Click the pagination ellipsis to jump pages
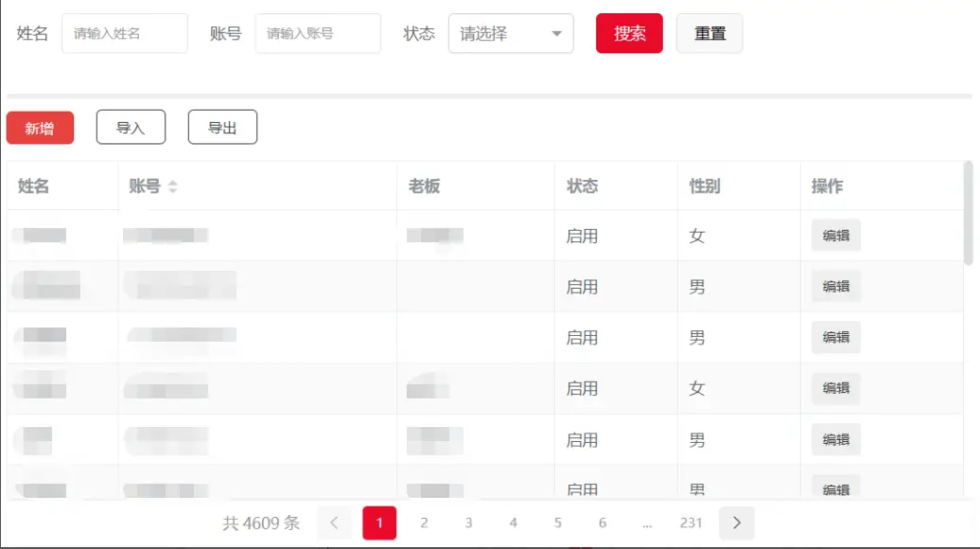This screenshot has height=549, width=980. coord(647,522)
